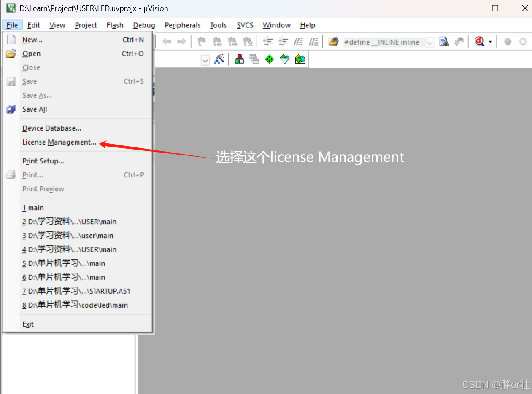
Task: Open the Flash menu
Action: pyautogui.click(x=115, y=25)
